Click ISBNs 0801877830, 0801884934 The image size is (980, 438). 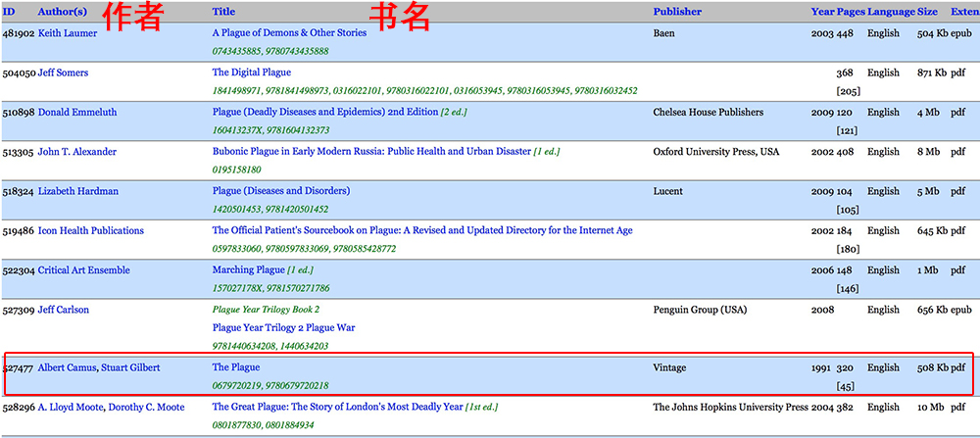[x=263, y=425]
